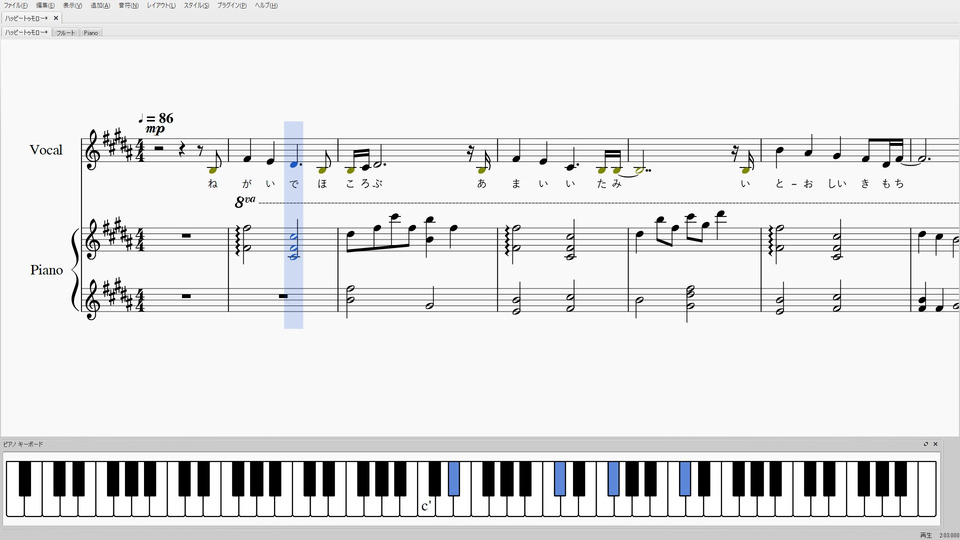Select the lyric syllable ま

tap(516, 183)
